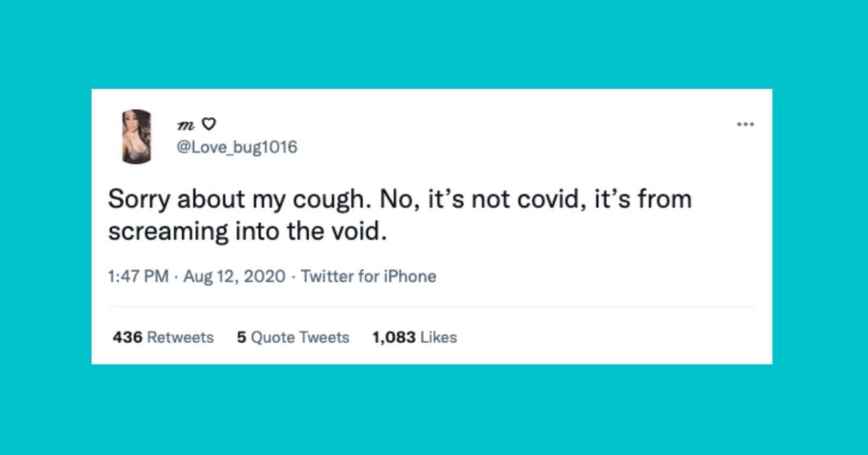Viewport: 868px width, 455px height.
Task: Click the 5 quote tweets count number
Action: coord(241,337)
